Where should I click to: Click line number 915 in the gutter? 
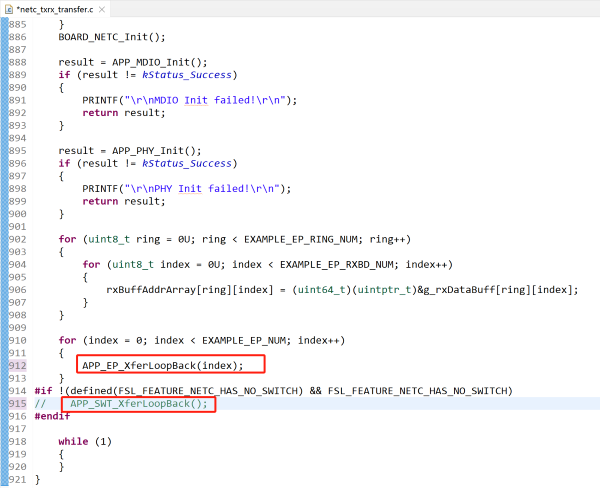pos(19,403)
